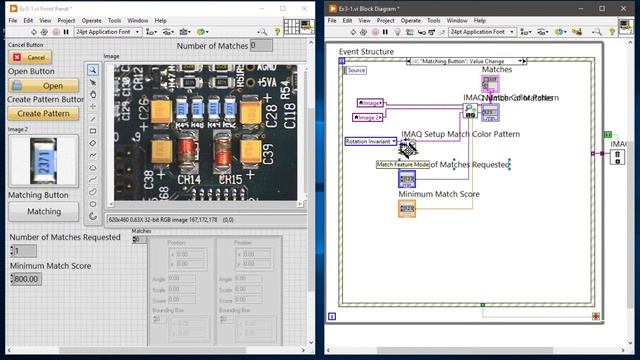Image resolution: width=640 pixels, height=360 pixels.
Task: Click Run Continuously in Block Diagram toolbar
Action: pyautogui.click(x=363, y=32)
